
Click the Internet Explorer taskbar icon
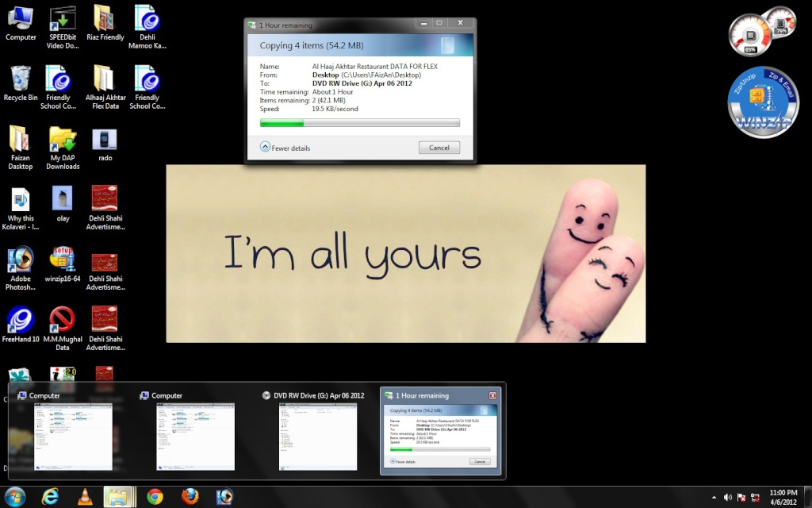click(x=51, y=497)
